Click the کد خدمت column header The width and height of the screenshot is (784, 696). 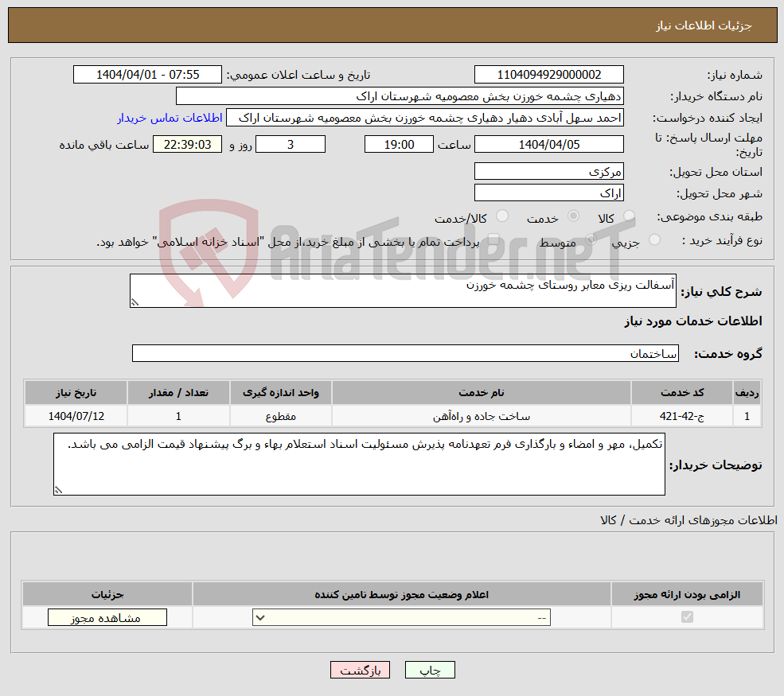click(682, 393)
